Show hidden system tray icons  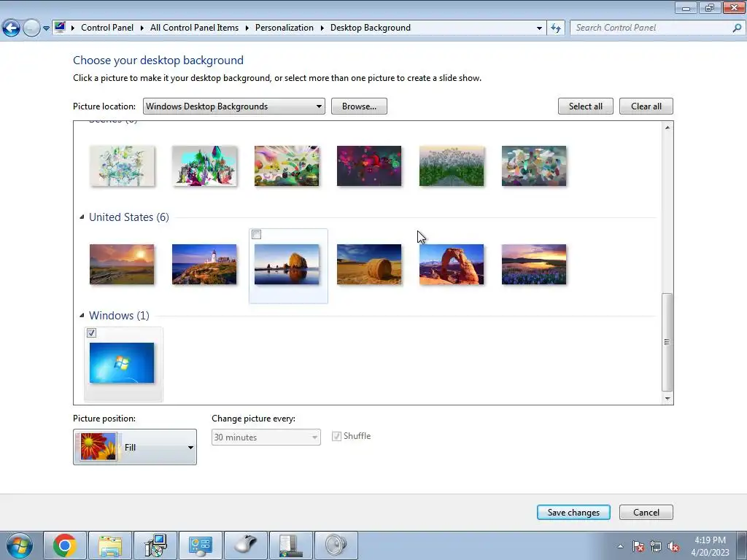click(x=620, y=546)
